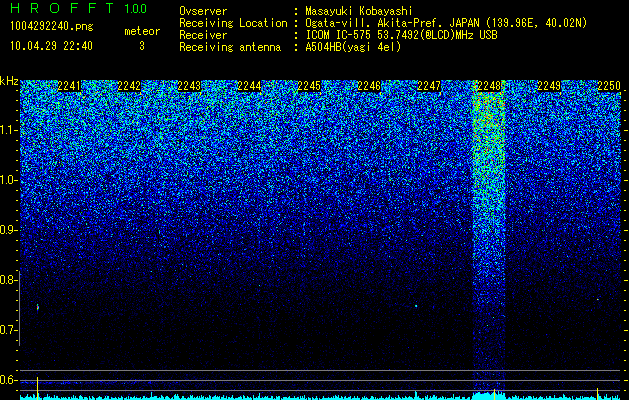The height and width of the screenshot is (400, 629).
Task: Click the 1.1 kHz axis label
Action: click(9, 130)
